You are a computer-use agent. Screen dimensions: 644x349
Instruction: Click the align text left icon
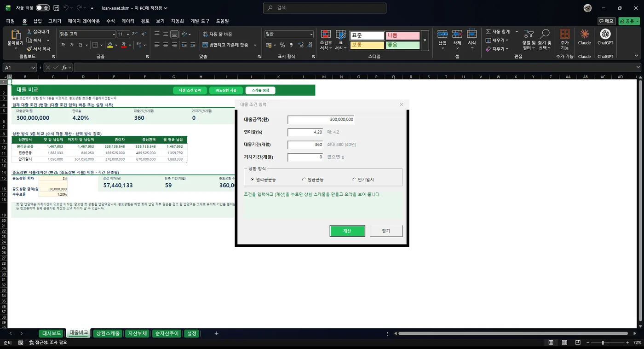[157, 45]
